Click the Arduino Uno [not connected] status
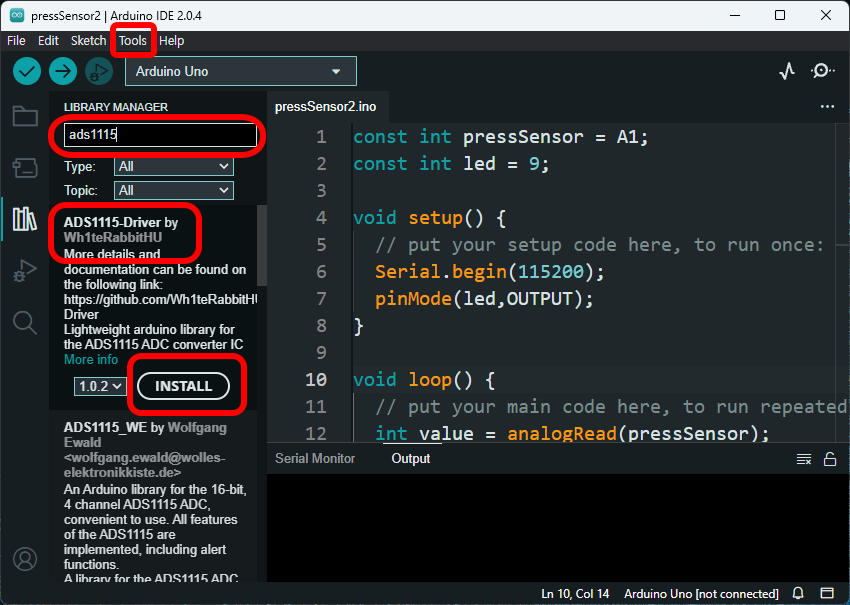 [x=701, y=594]
